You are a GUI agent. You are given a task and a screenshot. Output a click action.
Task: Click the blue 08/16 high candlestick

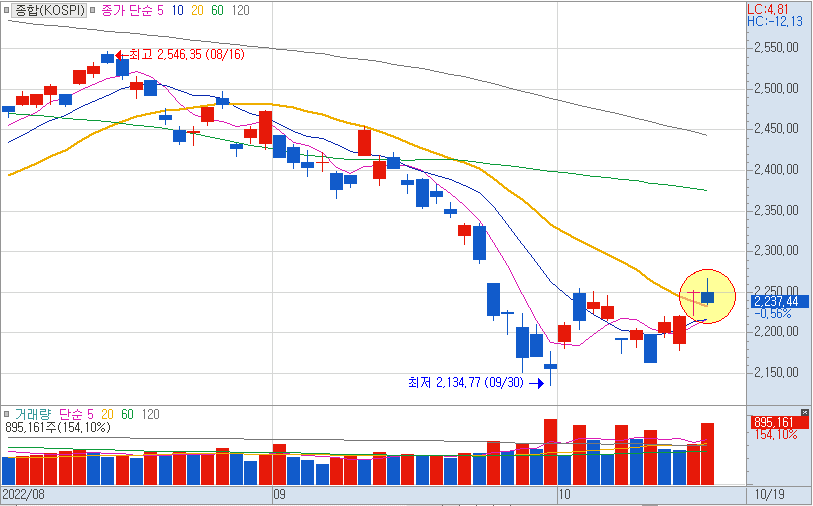[x=107, y=58]
